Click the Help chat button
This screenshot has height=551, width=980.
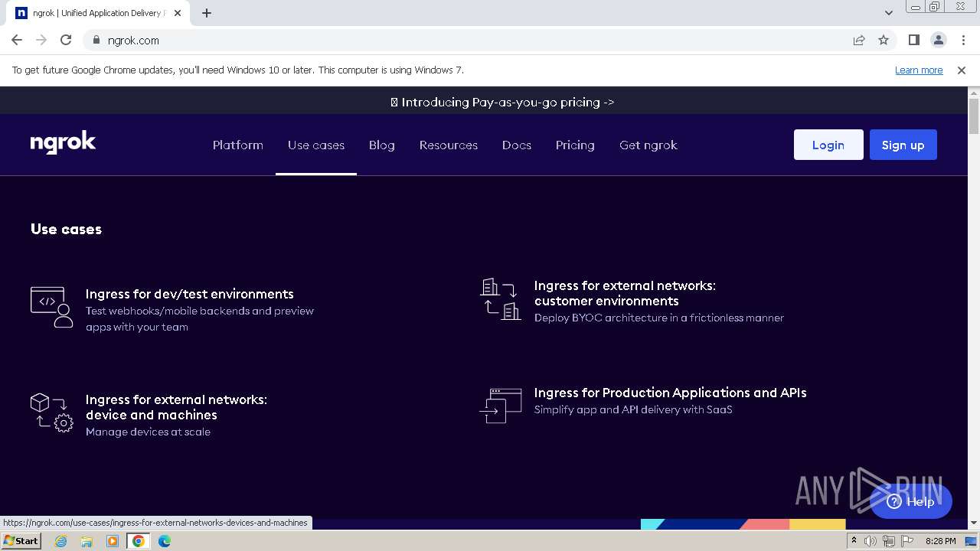click(911, 502)
